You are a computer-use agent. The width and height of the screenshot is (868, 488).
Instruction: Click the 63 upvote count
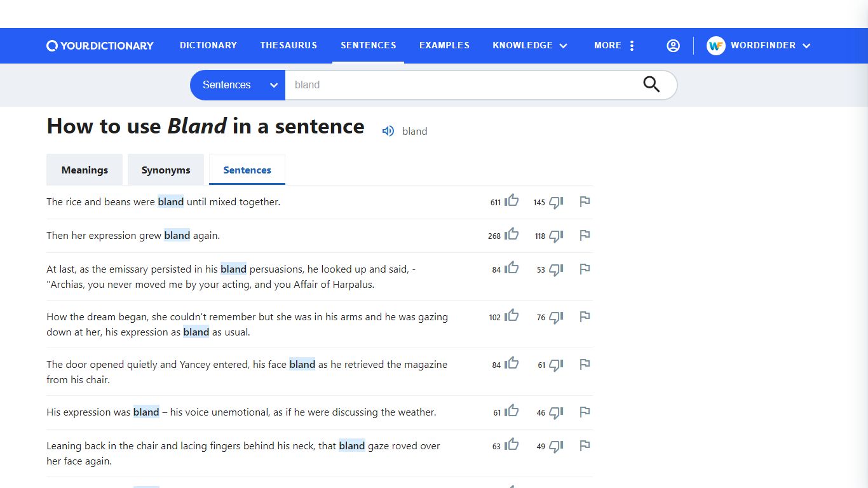pyautogui.click(x=497, y=447)
